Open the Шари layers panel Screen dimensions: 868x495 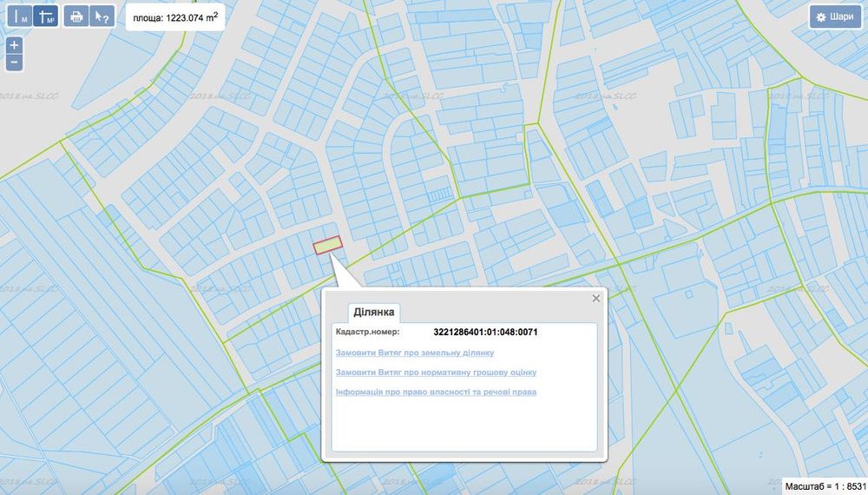[835, 16]
